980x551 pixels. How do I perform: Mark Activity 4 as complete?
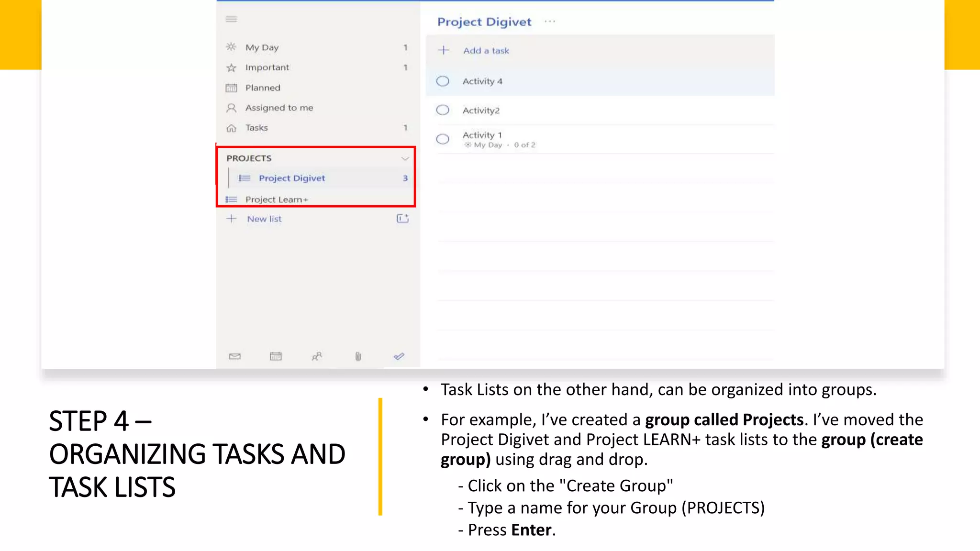pyautogui.click(x=443, y=81)
